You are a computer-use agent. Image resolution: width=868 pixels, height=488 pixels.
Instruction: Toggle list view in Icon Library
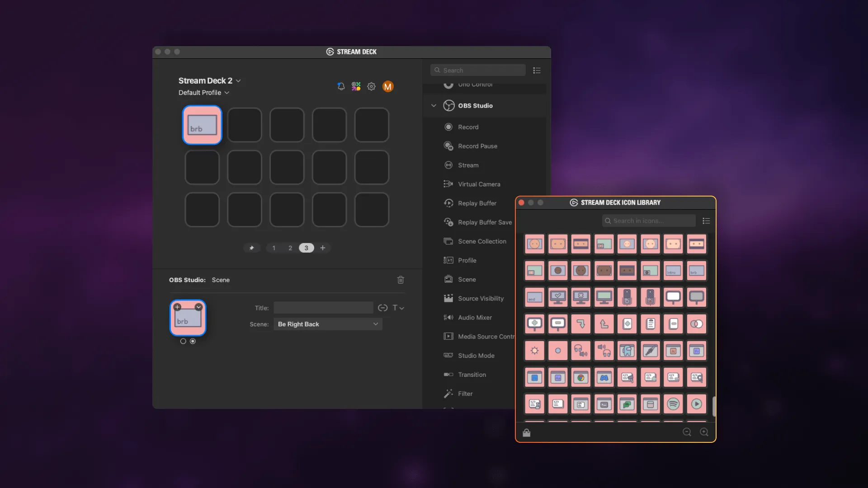coord(706,221)
